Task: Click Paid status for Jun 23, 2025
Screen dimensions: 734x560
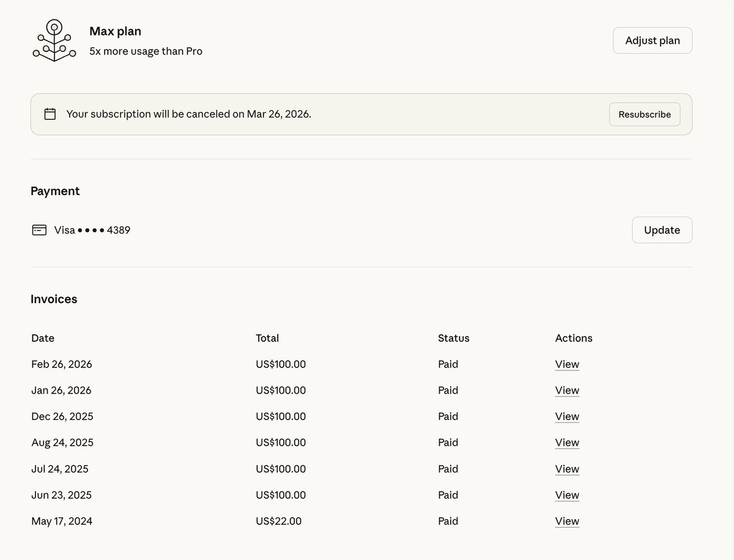Action: click(448, 495)
